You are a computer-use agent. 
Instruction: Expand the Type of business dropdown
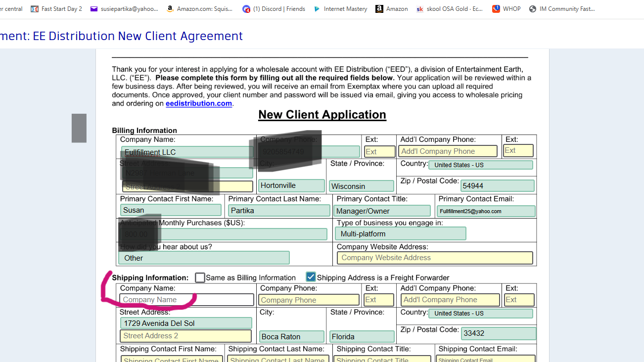(x=401, y=233)
